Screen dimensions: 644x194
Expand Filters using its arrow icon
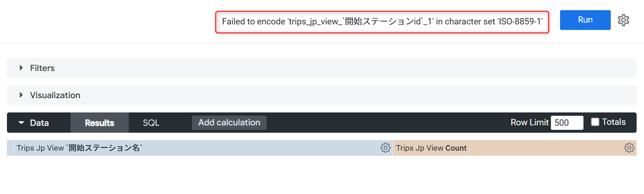coord(21,68)
